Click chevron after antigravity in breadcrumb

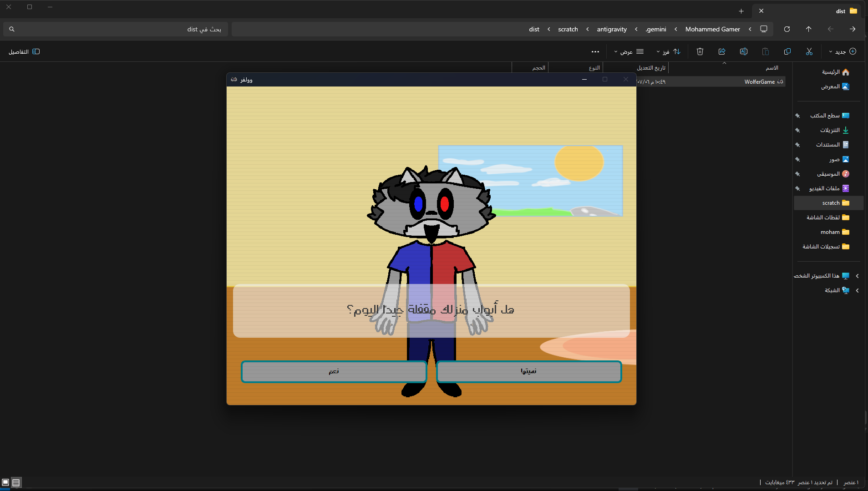[587, 29]
